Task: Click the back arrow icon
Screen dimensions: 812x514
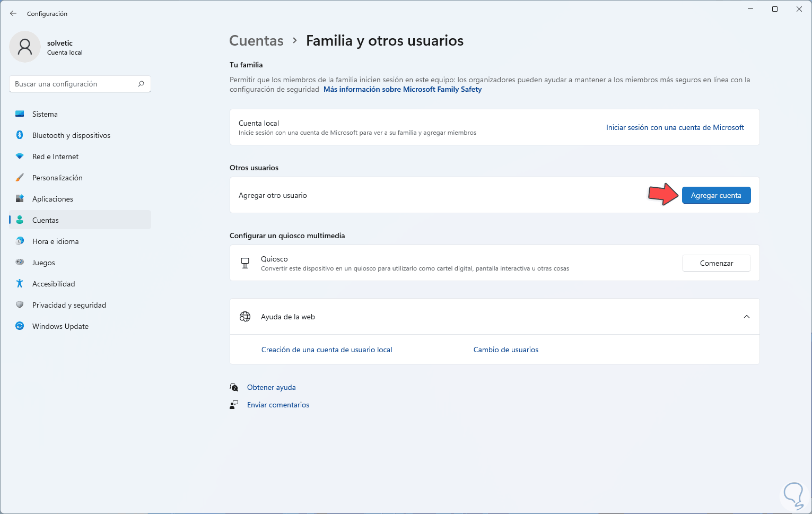Action: 13,13
